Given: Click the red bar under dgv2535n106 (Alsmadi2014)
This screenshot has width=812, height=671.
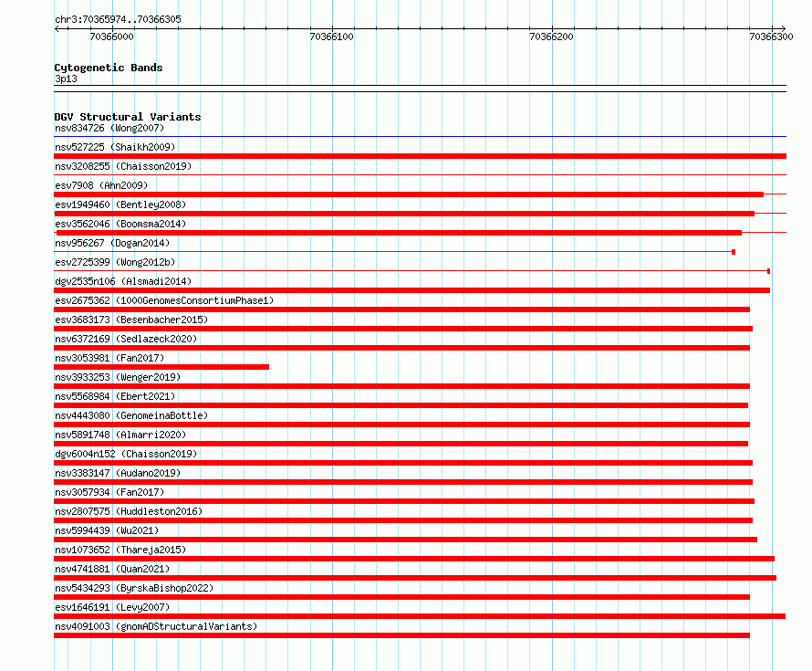Looking at the screenshot, I should (411, 290).
